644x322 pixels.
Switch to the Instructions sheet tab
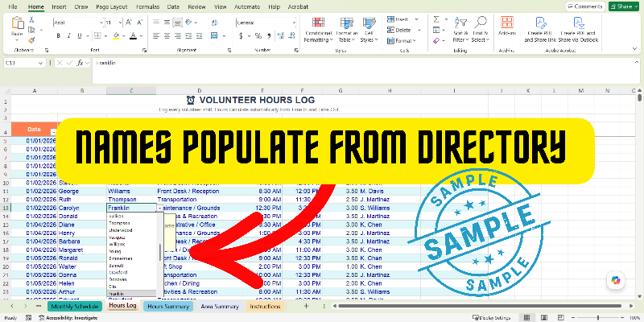[265, 307]
